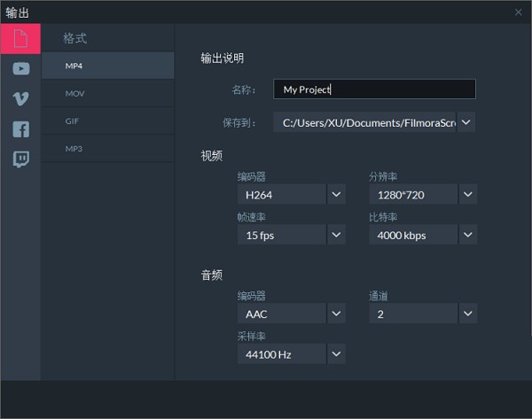532x419 pixels.
Task: Switch to MP3 format
Action: click(x=107, y=148)
